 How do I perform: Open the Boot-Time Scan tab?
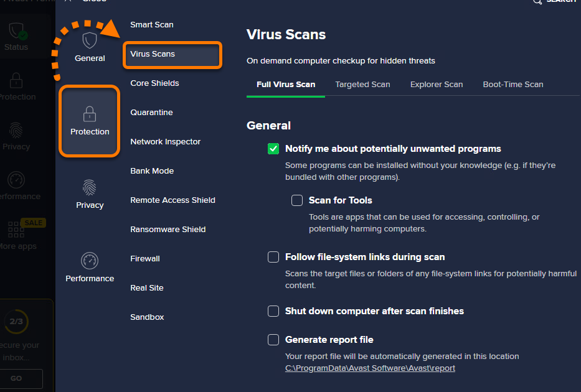click(513, 84)
